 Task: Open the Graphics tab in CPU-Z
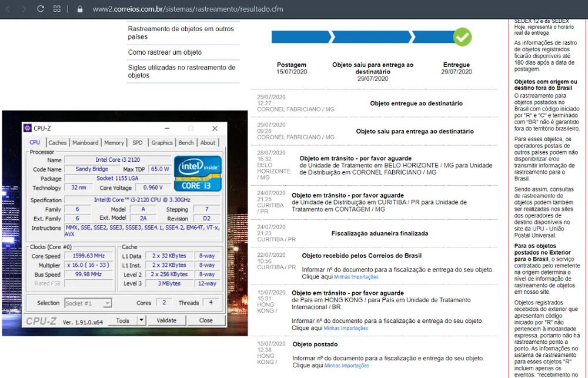162,142
